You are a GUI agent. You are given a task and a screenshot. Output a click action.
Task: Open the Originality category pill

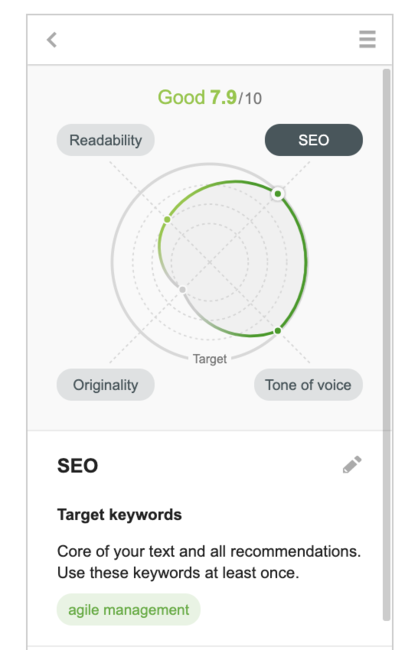point(106,385)
